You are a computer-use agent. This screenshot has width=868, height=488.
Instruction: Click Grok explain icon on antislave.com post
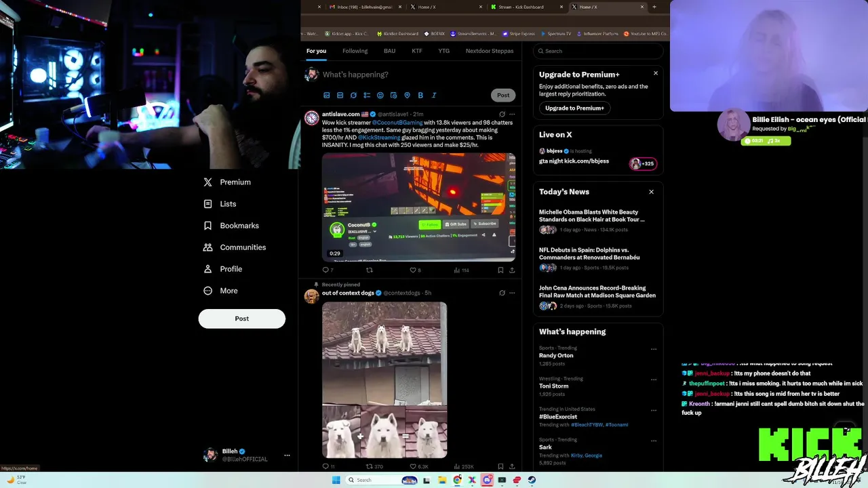point(502,114)
